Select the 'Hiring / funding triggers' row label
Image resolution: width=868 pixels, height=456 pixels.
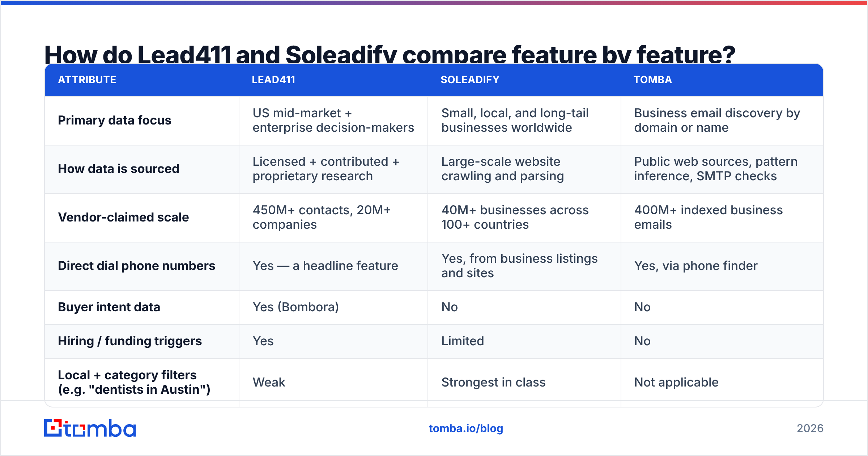[x=130, y=341]
